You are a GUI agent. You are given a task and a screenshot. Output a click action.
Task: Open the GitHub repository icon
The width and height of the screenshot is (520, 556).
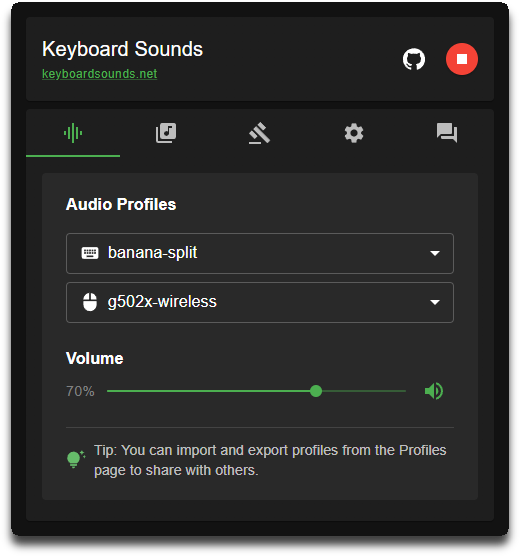click(414, 59)
